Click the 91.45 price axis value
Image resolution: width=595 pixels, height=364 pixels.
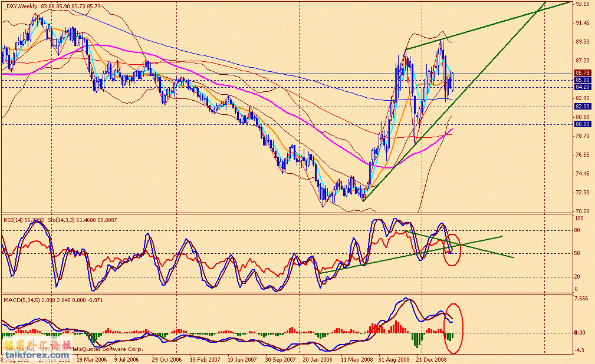pos(583,23)
